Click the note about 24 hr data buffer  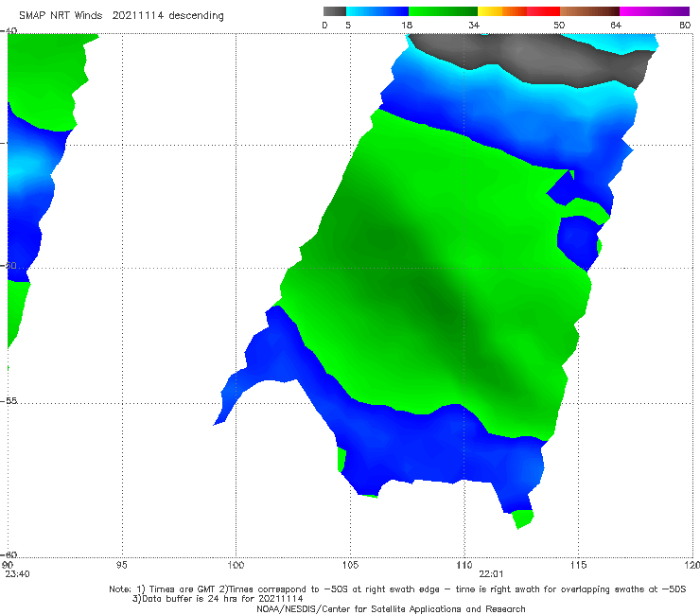(x=218, y=599)
